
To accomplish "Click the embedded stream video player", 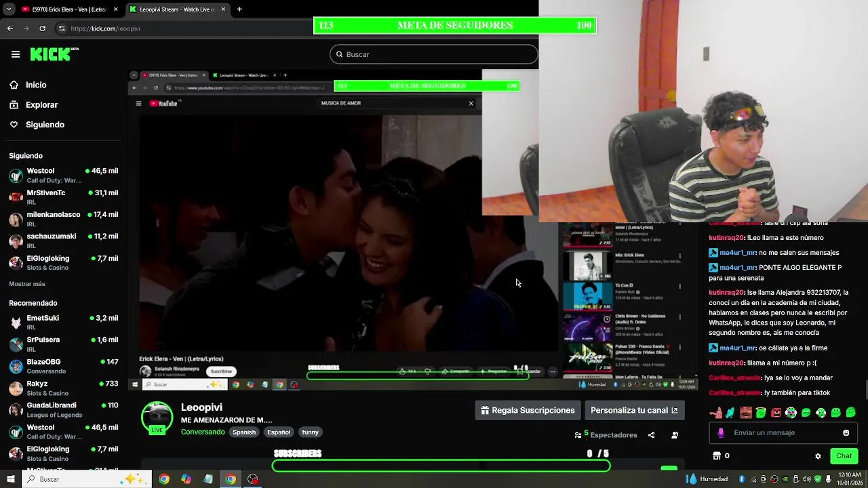I will coord(414,230).
